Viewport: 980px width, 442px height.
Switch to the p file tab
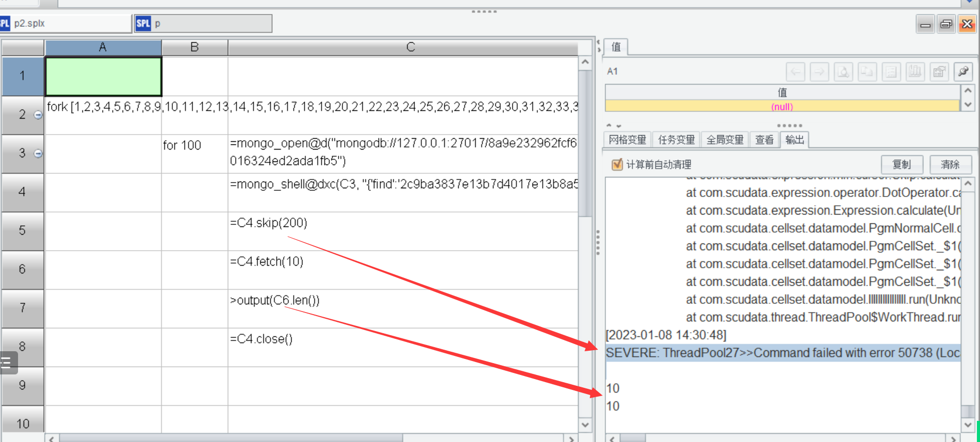(x=203, y=23)
